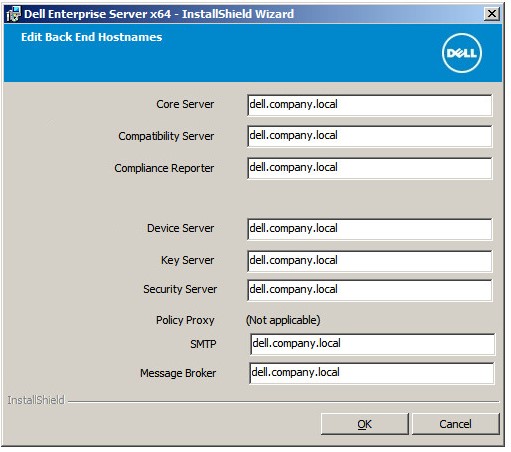Viewport: 511px width, 452px height.
Task: Select the Security Server hostname field
Action: (x=369, y=290)
